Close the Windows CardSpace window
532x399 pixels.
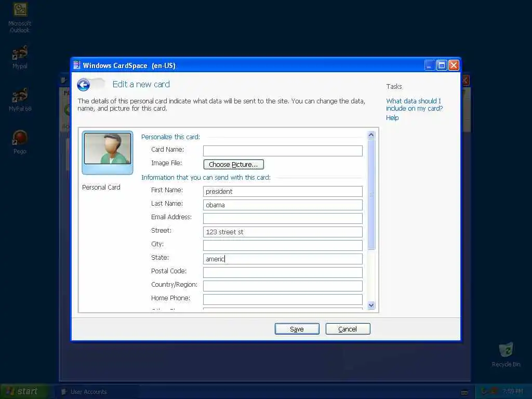tap(454, 65)
